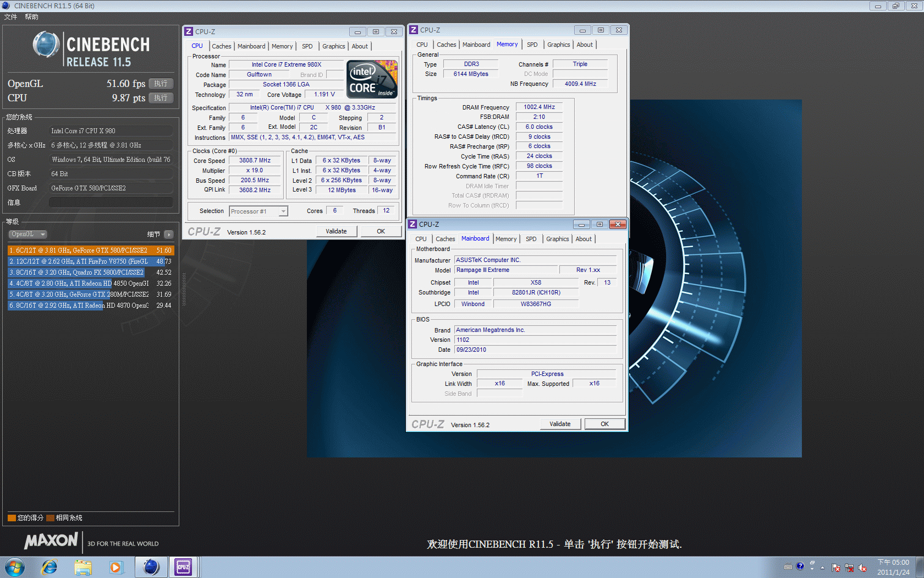Click Validate in CPU window
Image resolution: width=924 pixels, height=578 pixels.
point(336,231)
